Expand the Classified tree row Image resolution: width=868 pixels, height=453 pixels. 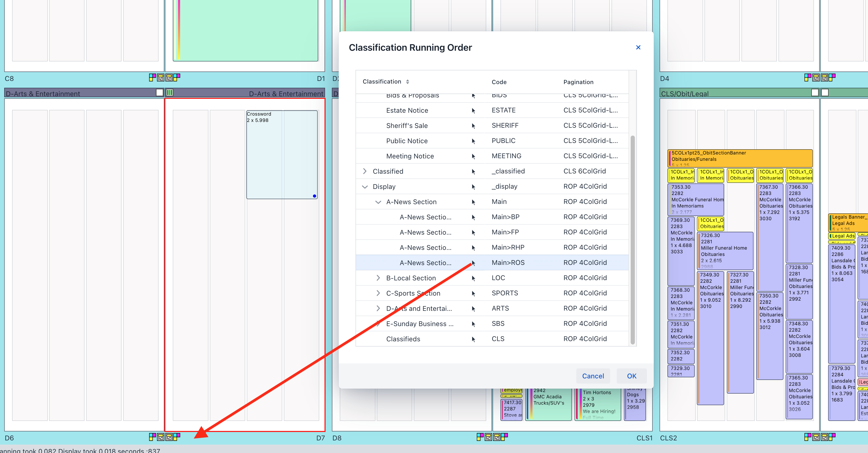365,171
